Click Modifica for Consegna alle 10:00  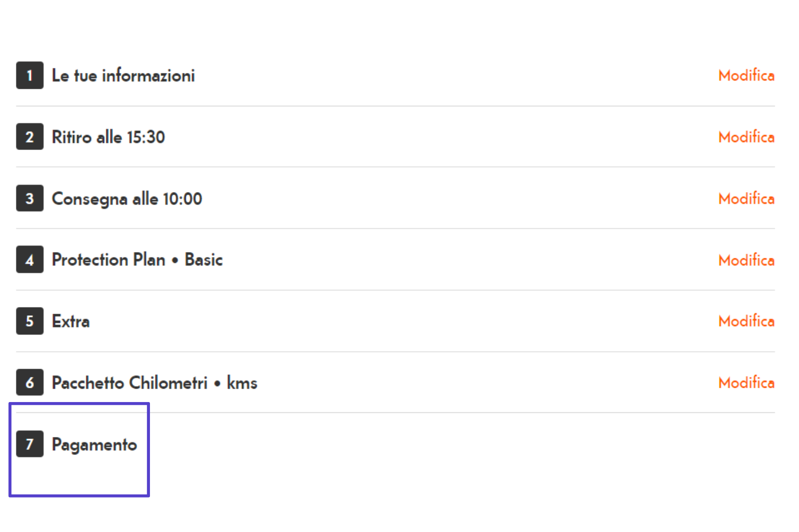[x=746, y=199]
